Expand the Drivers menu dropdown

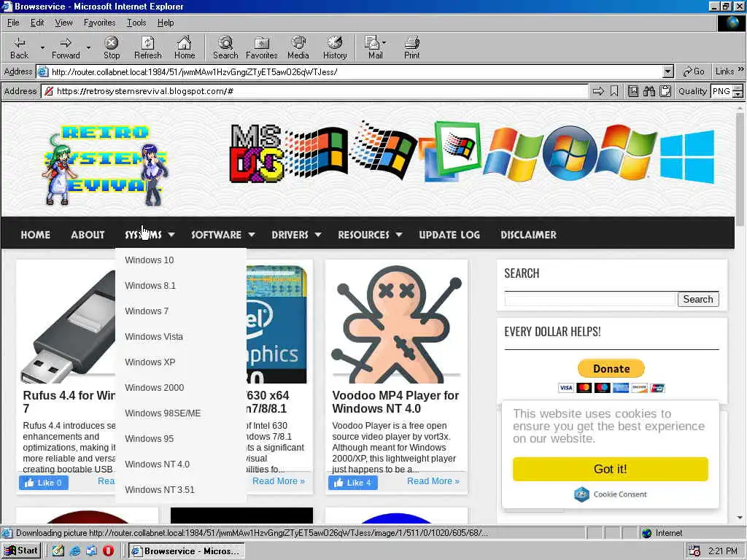[x=318, y=235]
